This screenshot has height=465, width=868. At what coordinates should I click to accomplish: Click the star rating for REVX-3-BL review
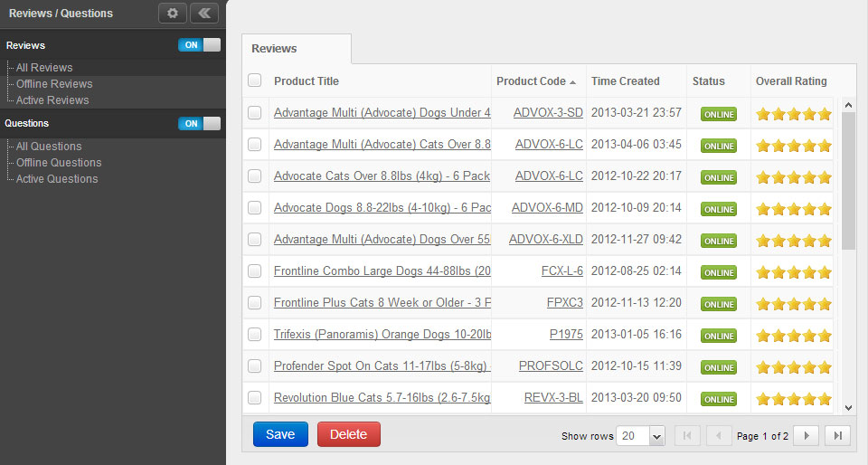pos(794,399)
